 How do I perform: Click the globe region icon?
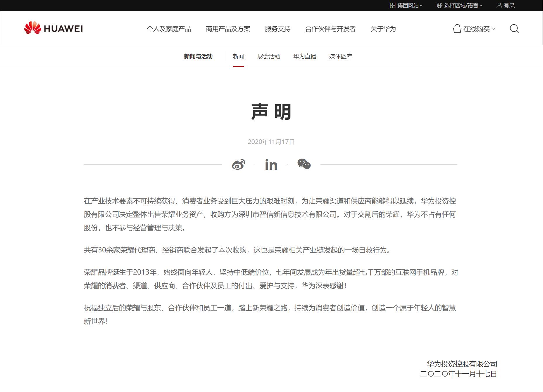[x=439, y=5]
